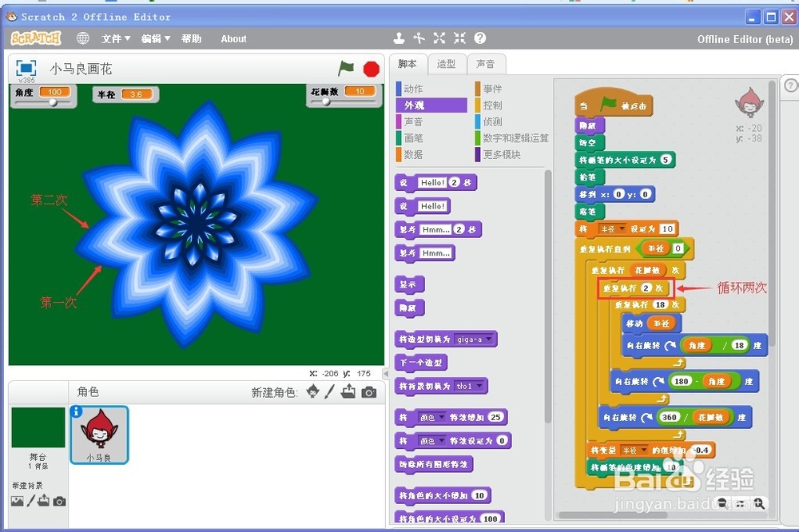Upload a sprite from file via folder icon
This screenshot has width=799, height=532.
[348, 391]
